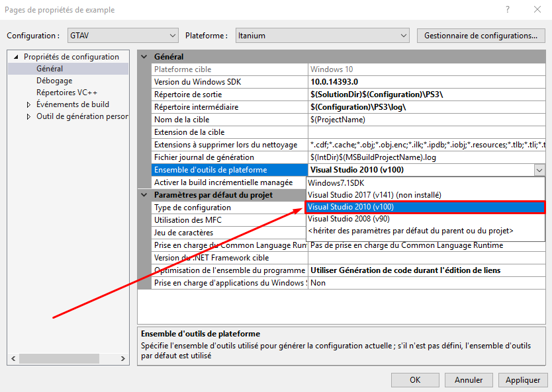552x392 pixels.
Task: Select the Événements de build tree item
Action: [x=73, y=104]
